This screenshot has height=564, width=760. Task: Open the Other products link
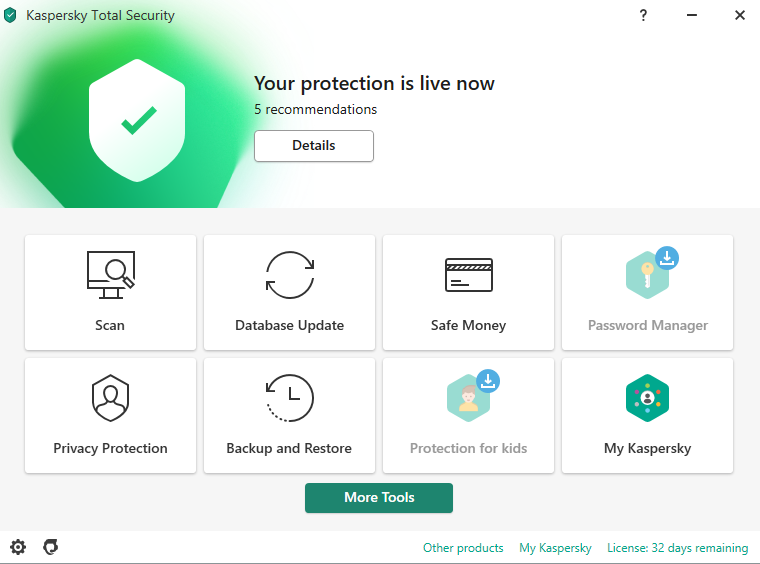pyautogui.click(x=463, y=548)
